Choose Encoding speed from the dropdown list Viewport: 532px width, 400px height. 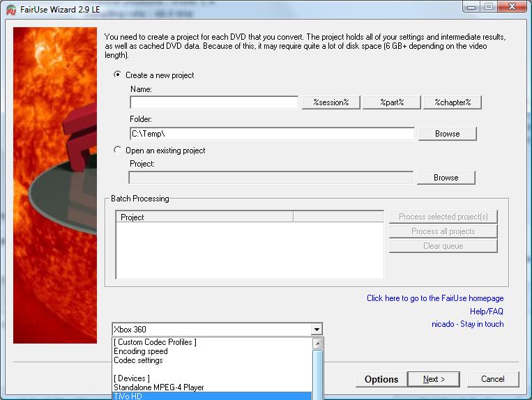point(212,351)
